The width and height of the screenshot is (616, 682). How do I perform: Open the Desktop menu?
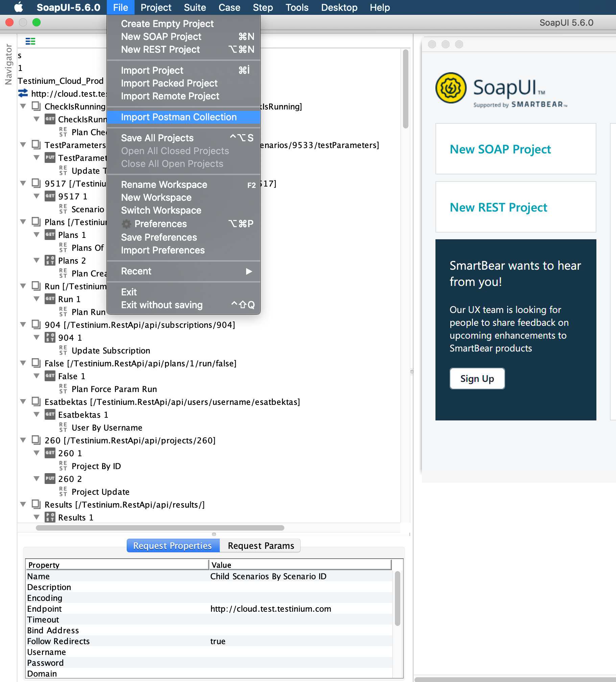339,7
